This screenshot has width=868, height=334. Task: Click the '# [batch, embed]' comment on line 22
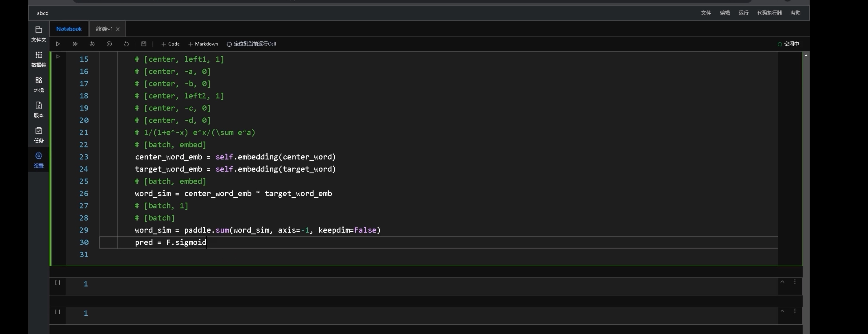coord(170,145)
